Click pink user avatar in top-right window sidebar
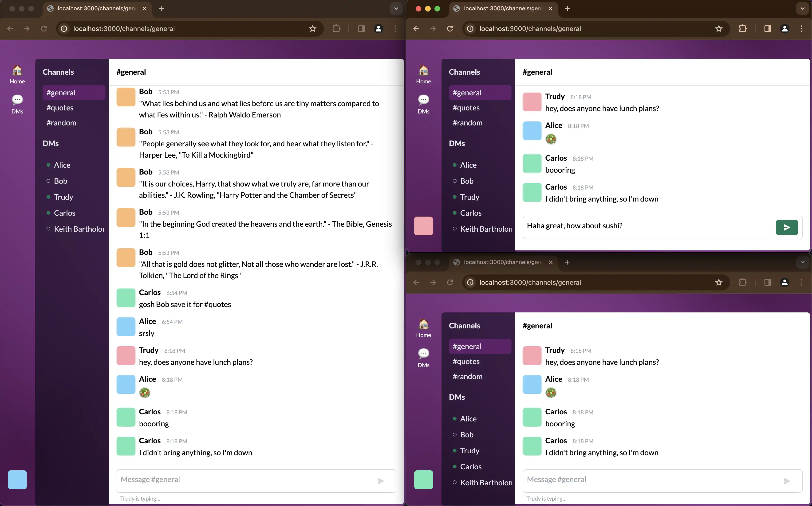 pyautogui.click(x=423, y=226)
